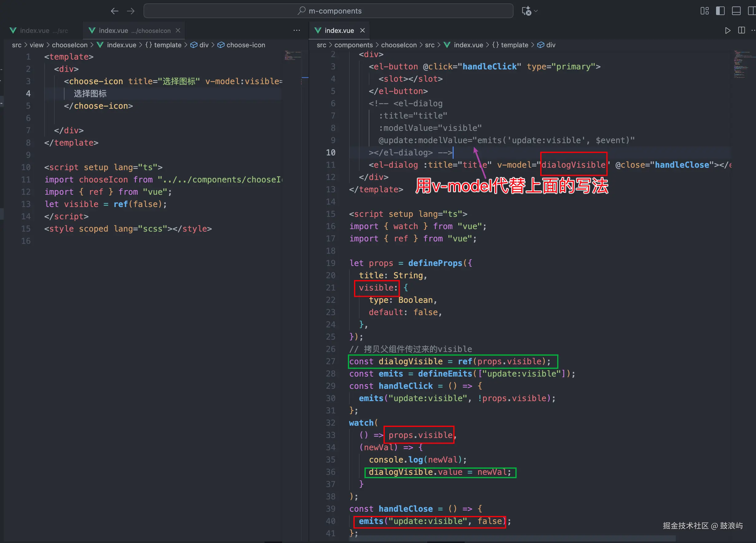Open the components breadcrumb in right editor
Image resolution: width=756 pixels, height=543 pixels.
pyautogui.click(x=353, y=45)
